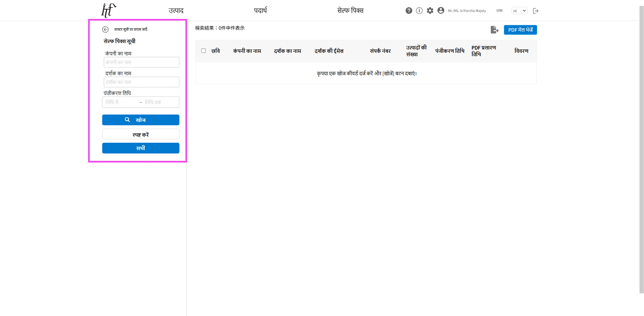The image size is (644, 316).
Task: Tick the select-all checkbox in table header
Action: pos(203,51)
